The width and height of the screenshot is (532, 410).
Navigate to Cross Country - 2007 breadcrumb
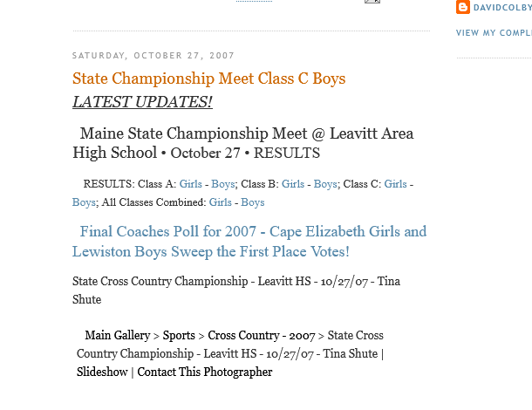pos(261,336)
